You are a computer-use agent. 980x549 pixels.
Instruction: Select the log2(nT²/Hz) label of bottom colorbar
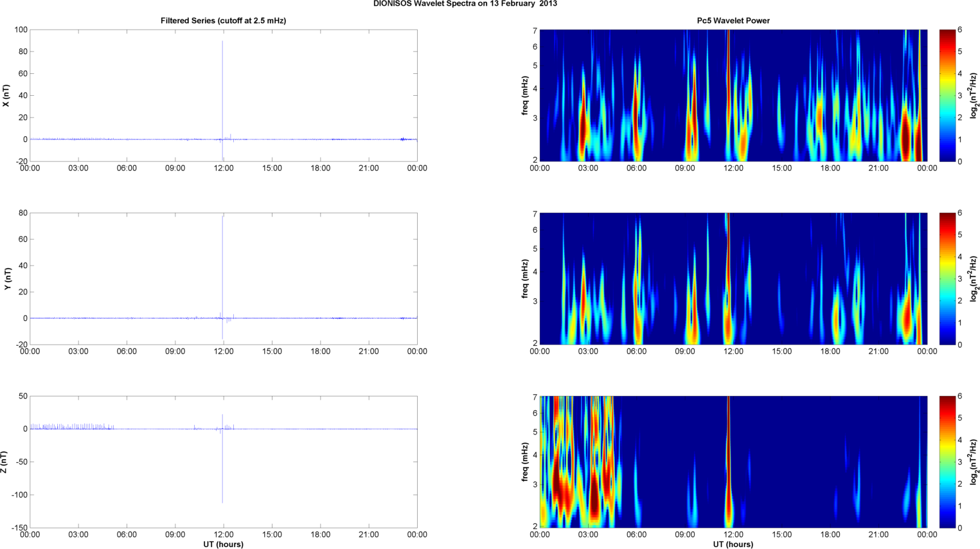pyautogui.click(x=974, y=462)
